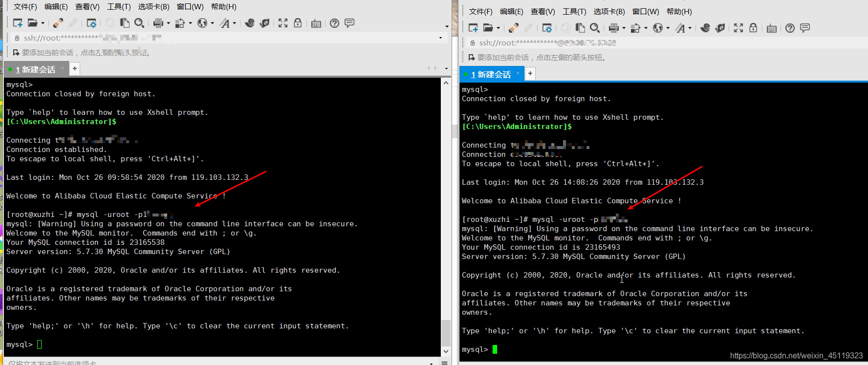Click 'connection id is 23165493' line in right terminal
Viewport: 868px width, 365px height.
click(541, 247)
